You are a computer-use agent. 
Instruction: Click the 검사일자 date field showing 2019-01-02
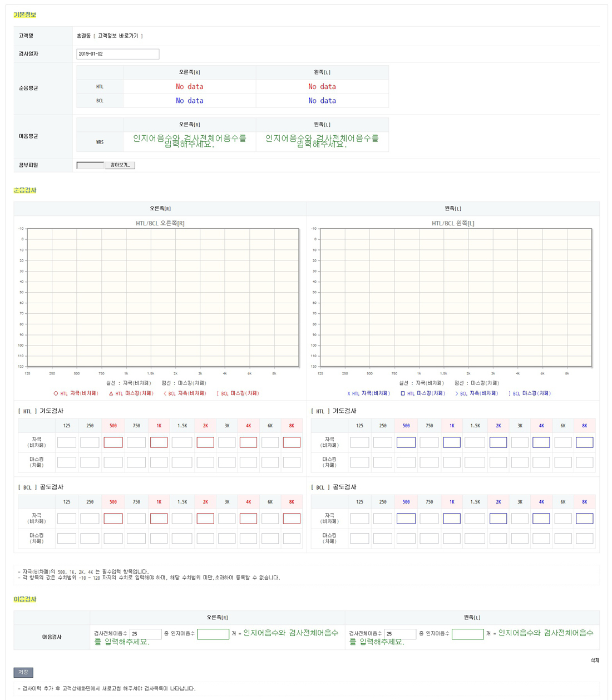[x=117, y=54]
